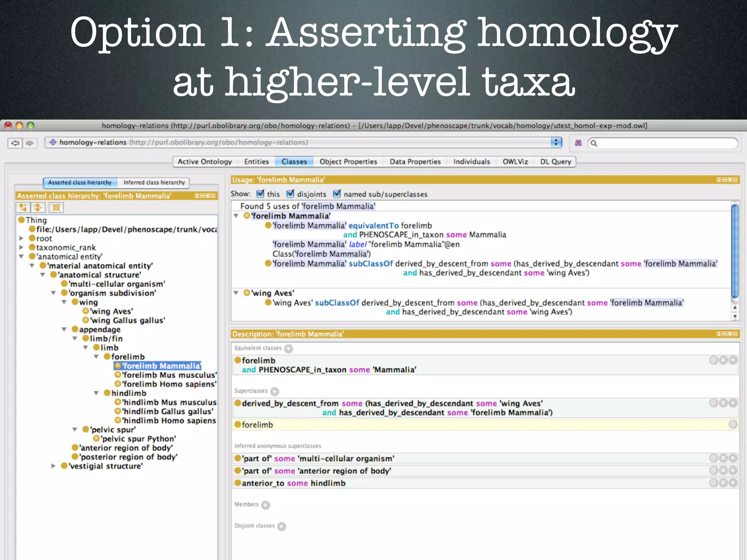The image size is (747, 560).
Task: Add a member with plus icon
Action: click(x=266, y=505)
